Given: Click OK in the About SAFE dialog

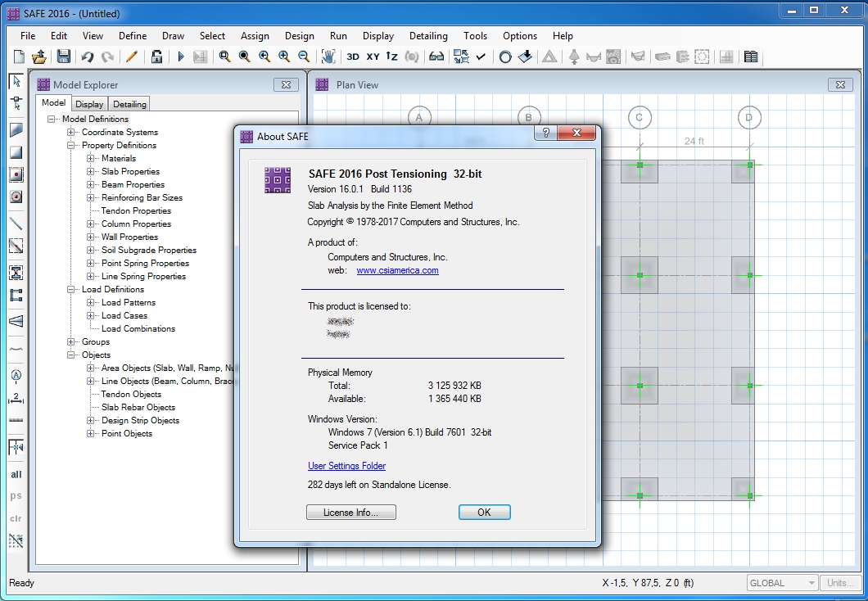Looking at the screenshot, I should 485,513.
